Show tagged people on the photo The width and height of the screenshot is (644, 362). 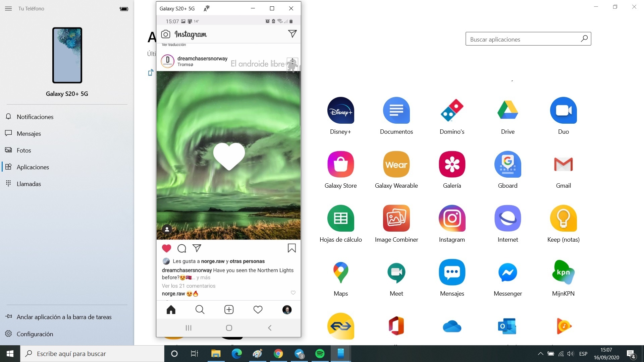pyautogui.click(x=167, y=229)
